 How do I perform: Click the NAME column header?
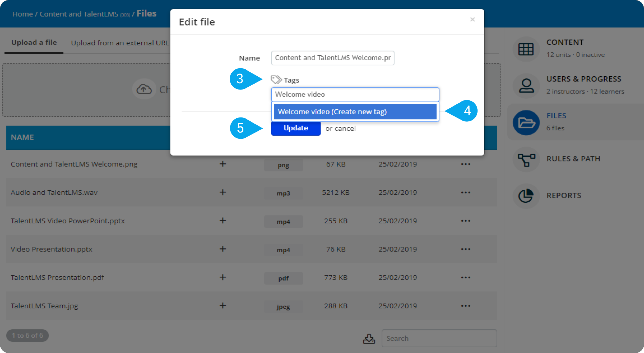[22, 137]
